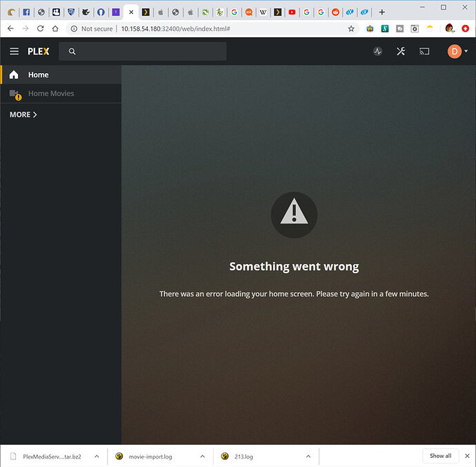476x467 pixels.
Task: Bookmark this page with the star
Action: point(351,29)
